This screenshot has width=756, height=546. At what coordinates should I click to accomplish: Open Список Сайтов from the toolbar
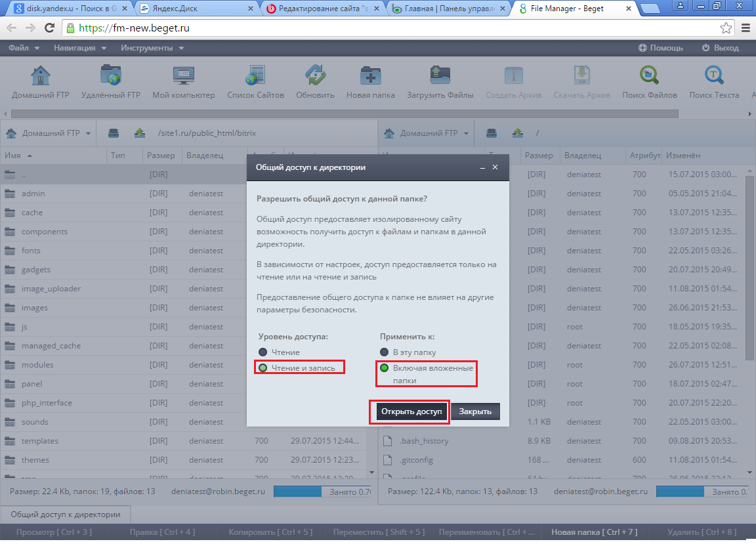point(255,75)
